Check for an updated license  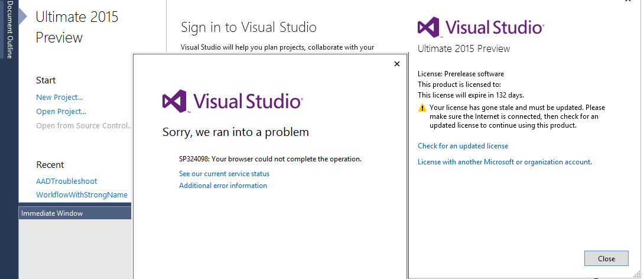[x=463, y=146]
